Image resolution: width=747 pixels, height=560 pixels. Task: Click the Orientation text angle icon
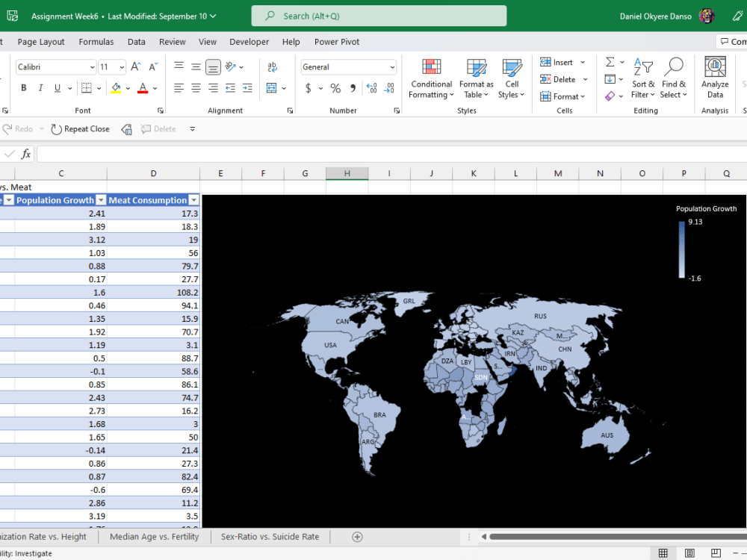[x=231, y=66]
